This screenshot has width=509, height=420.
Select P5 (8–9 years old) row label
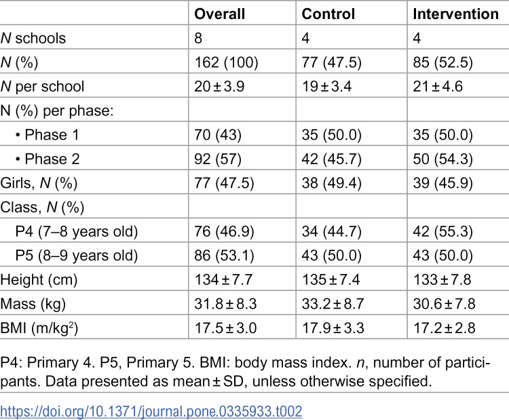tap(77, 255)
